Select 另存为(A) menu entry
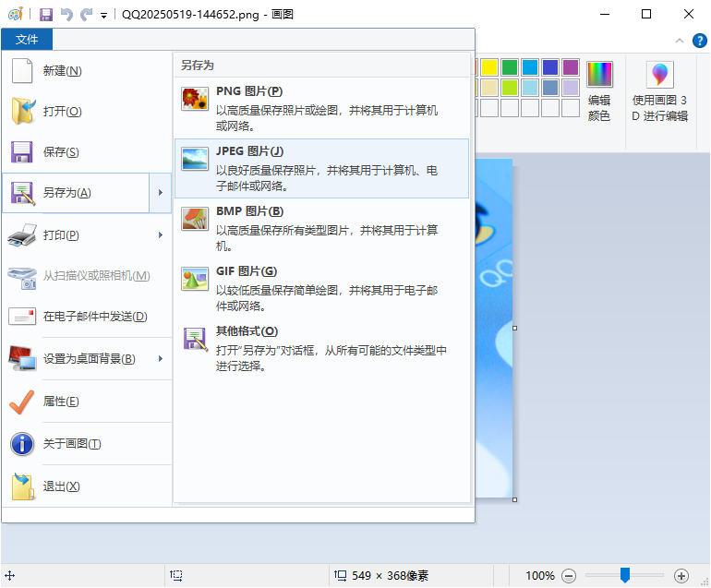Viewport: 711px width, 588px height. click(x=76, y=193)
